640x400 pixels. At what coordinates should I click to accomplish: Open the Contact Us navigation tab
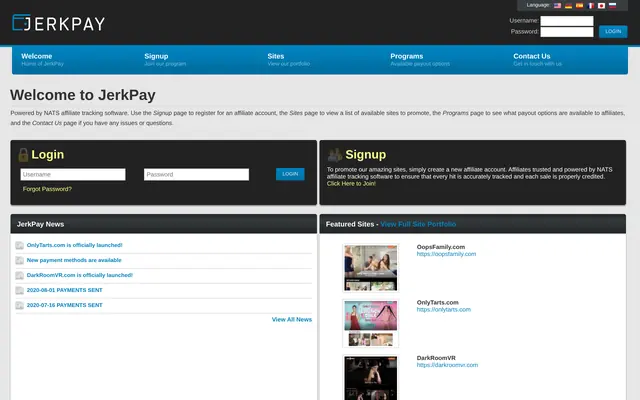click(x=537, y=60)
